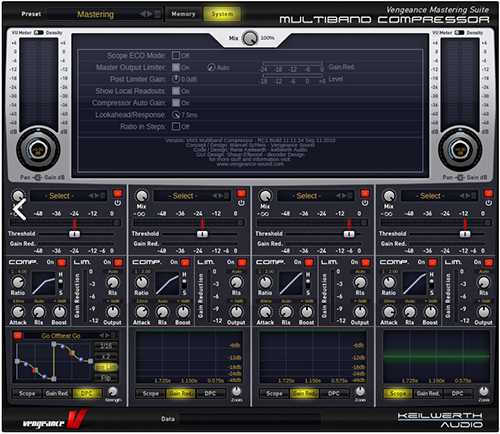The image size is (500, 434).
Task: Enable the Ratio in Steps checkbox
Action: 176,126
